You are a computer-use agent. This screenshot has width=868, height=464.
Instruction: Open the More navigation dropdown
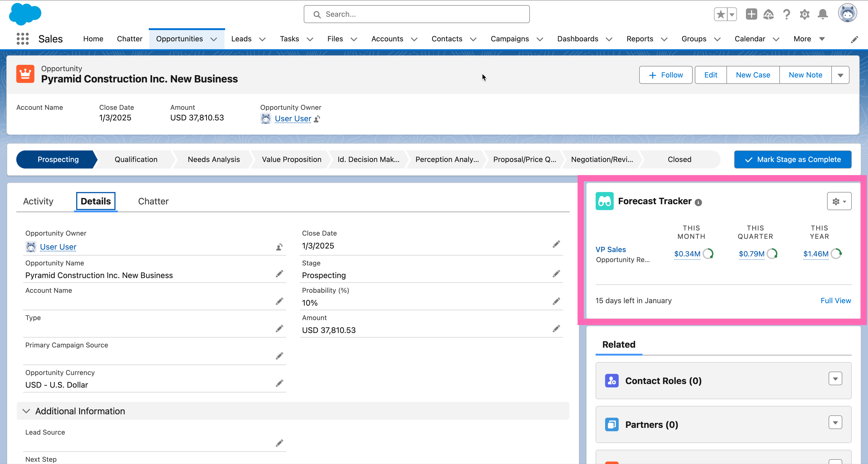[809, 39]
